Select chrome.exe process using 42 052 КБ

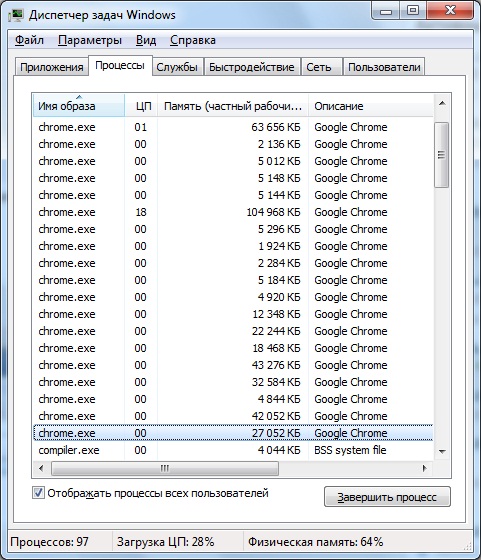[233, 416]
